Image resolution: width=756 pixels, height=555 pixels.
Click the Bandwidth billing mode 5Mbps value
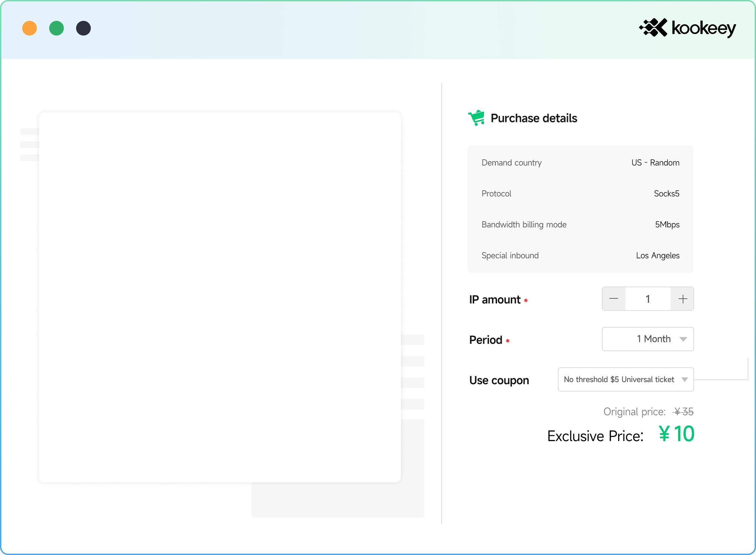tap(667, 225)
